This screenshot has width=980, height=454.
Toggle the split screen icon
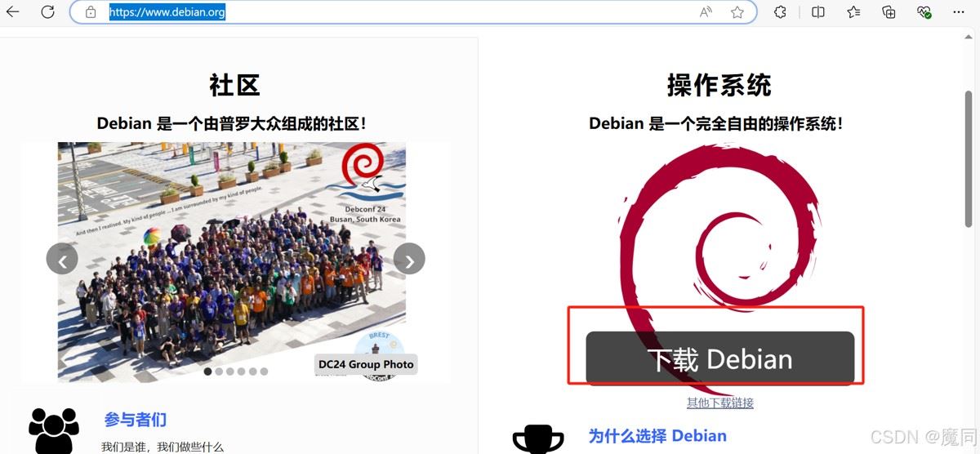pyautogui.click(x=818, y=12)
